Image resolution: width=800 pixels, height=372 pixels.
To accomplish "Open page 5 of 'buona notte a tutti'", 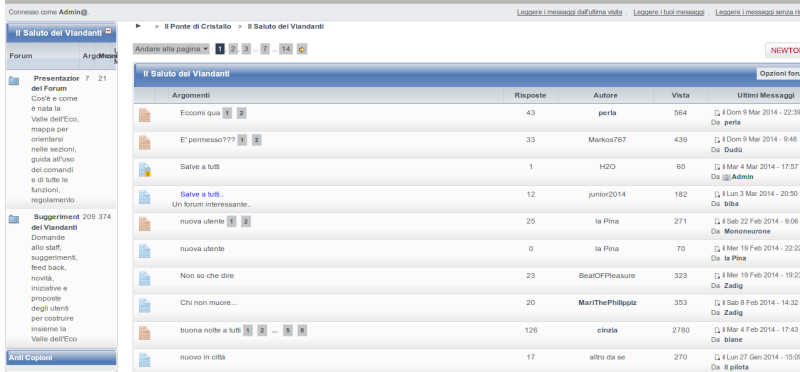I will [288, 330].
